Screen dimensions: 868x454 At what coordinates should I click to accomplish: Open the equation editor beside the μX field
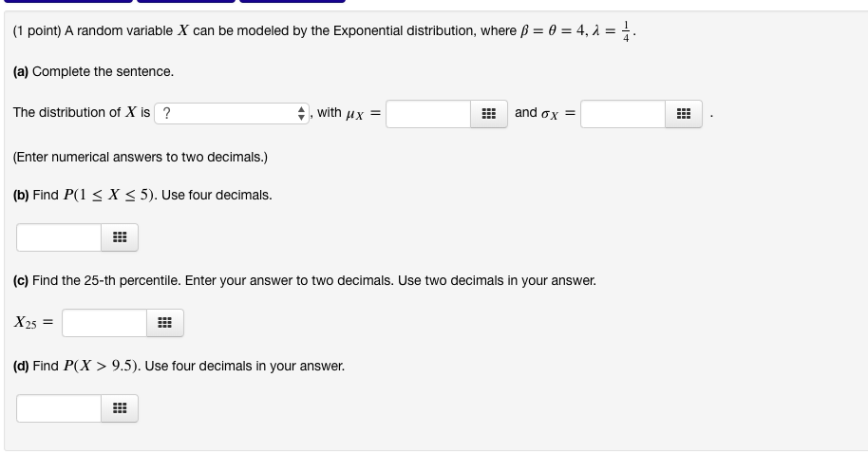click(489, 114)
